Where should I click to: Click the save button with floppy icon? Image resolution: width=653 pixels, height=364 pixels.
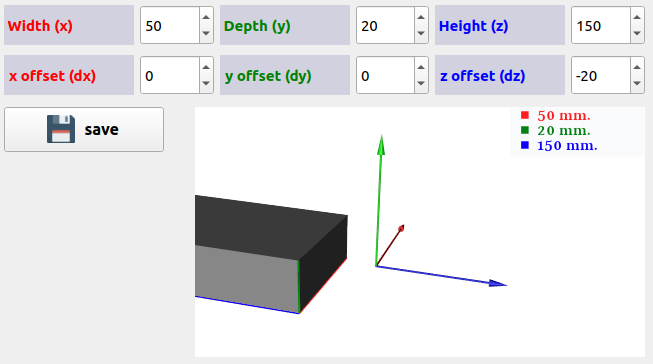[x=84, y=130]
